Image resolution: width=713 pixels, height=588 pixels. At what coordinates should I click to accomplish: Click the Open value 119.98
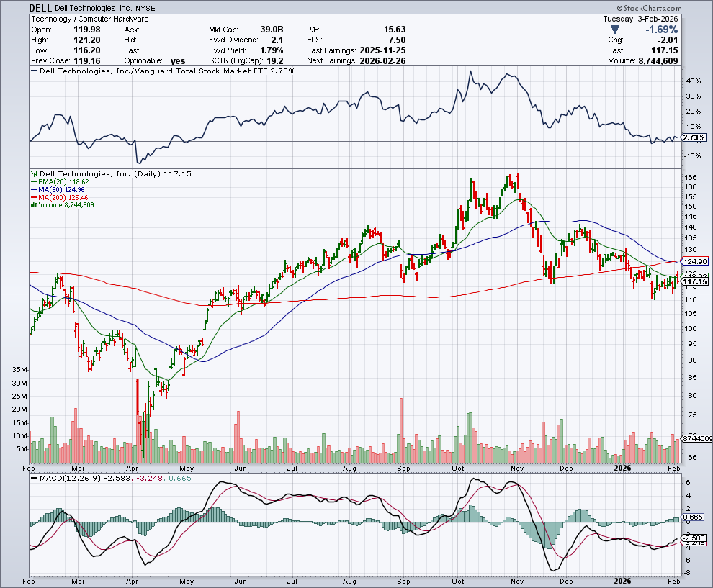coord(87,30)
